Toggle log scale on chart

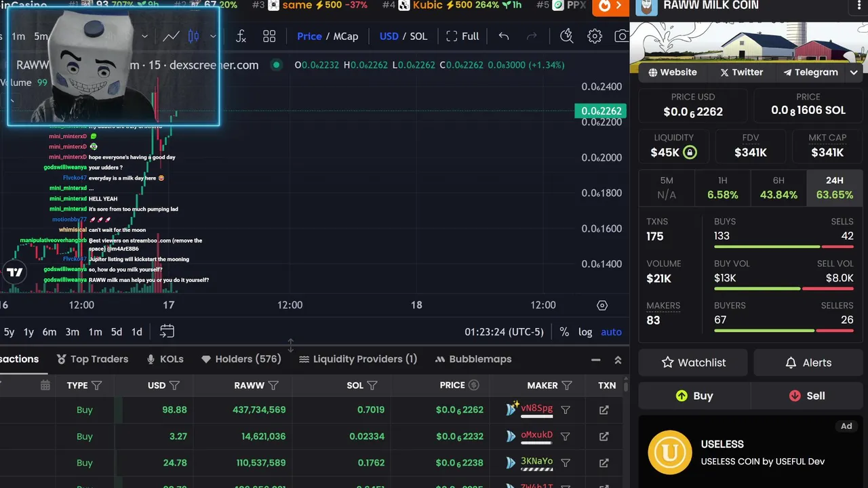(585, 331)
